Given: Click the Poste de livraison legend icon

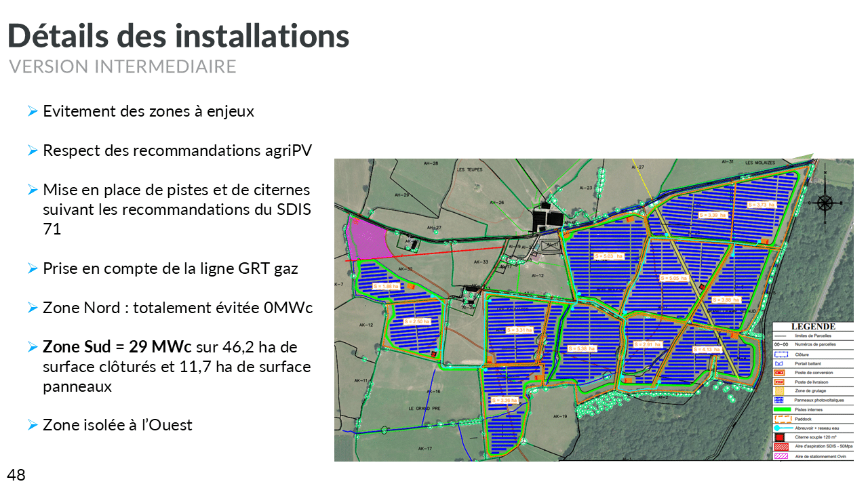Looking at the screenshot, I should pos(779,382).
